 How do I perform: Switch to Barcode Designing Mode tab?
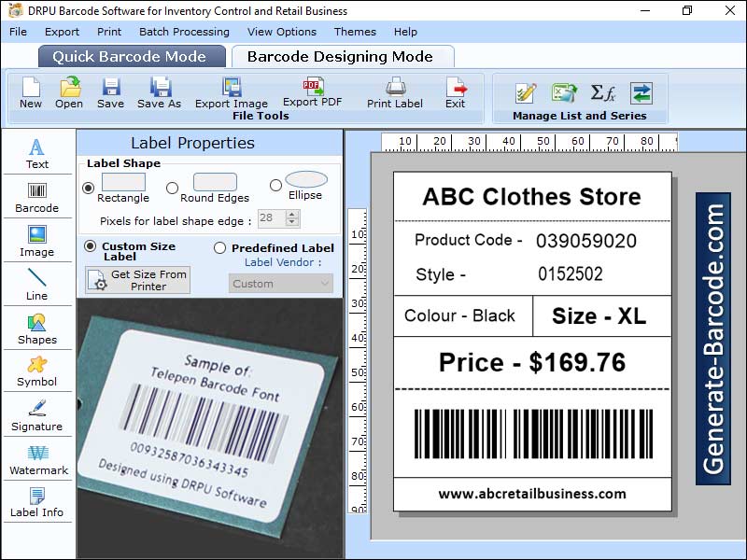click(x=340, y=56)
